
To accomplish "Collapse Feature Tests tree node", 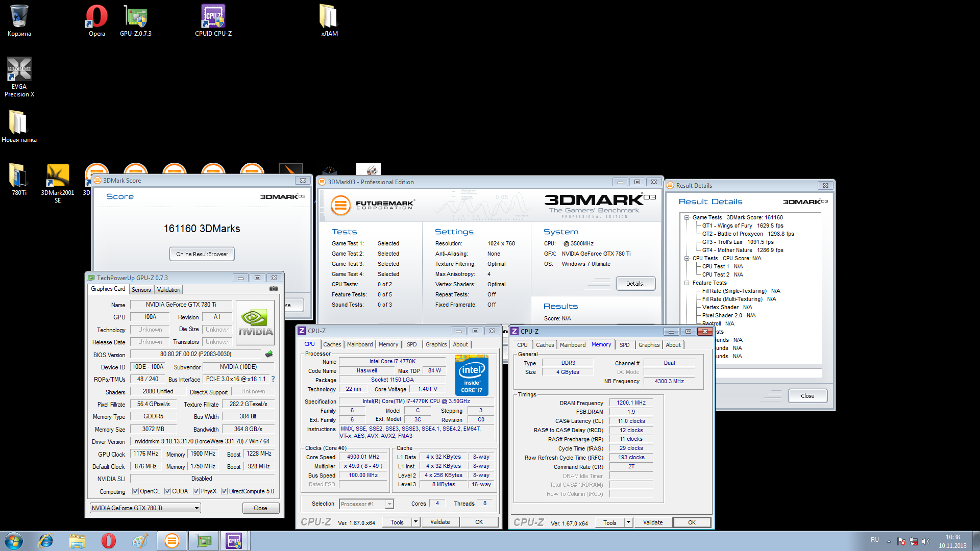I will pos(687,283).
